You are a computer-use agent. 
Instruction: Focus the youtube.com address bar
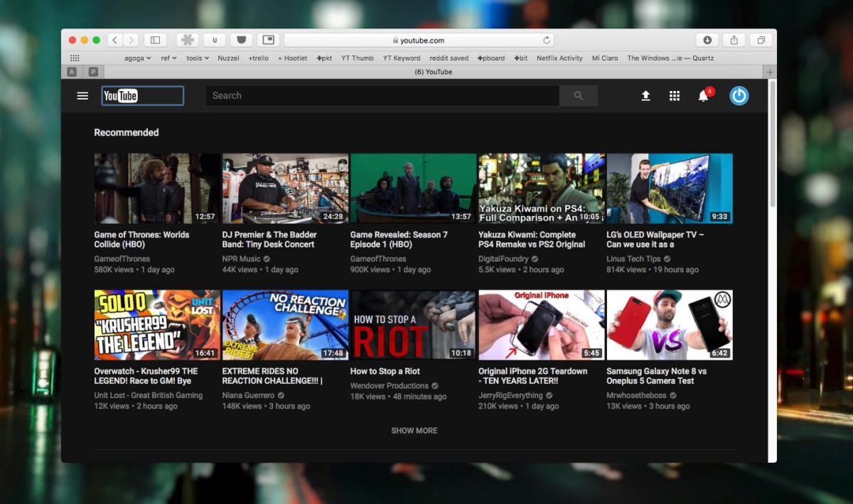(419, 41)
